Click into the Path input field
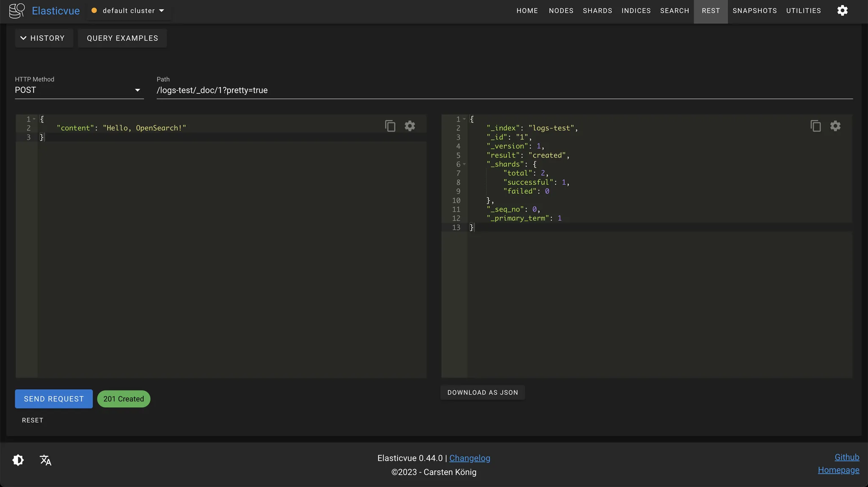 pos(504,90)
